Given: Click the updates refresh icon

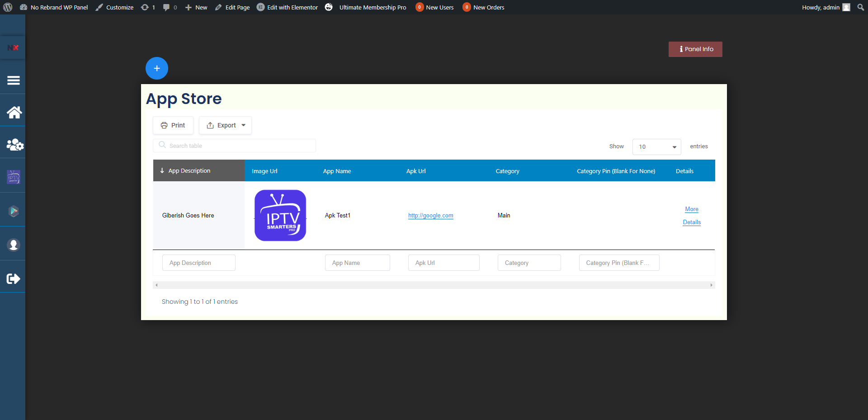Looking at the screenshot, I should 145,7.
